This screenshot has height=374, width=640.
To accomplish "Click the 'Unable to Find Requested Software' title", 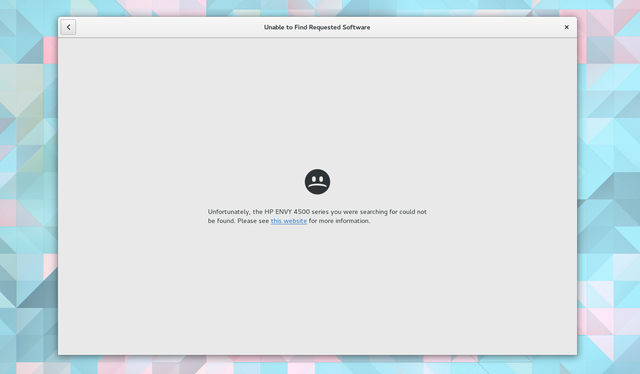I will tap(317, 27).
